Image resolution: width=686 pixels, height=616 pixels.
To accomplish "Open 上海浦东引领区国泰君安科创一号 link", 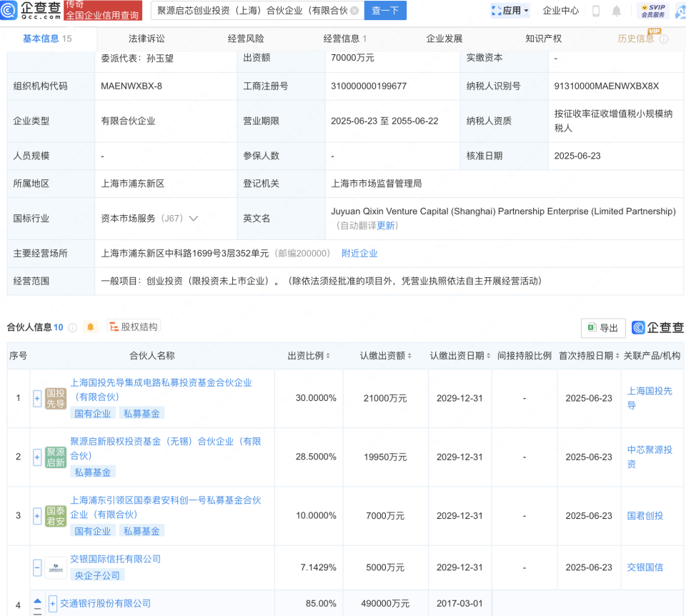I will point(165,507).
